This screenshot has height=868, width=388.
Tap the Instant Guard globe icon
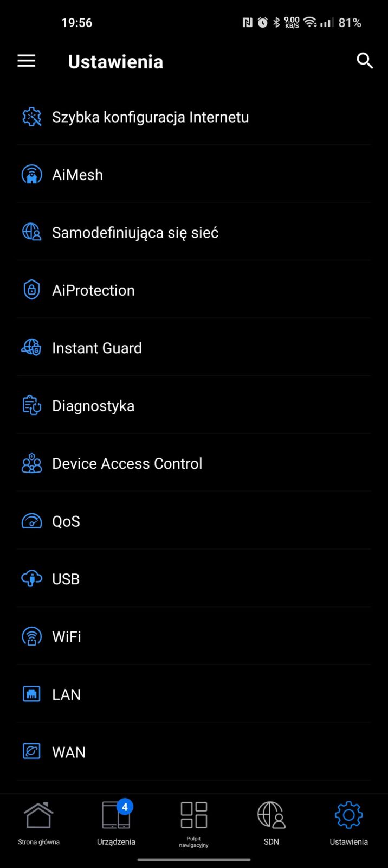point(31,348)
